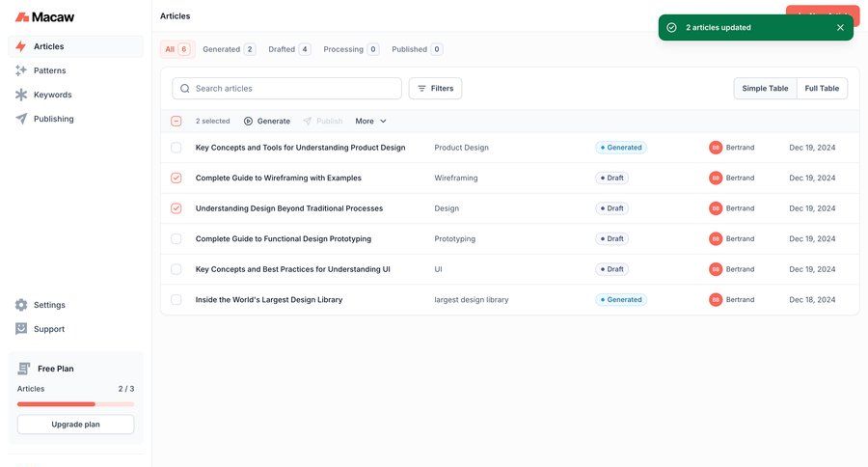The height and width of the screenshot is (467, 868).
Task: Click Bertrand avatar on Product Design row
Action: (716, 148)
